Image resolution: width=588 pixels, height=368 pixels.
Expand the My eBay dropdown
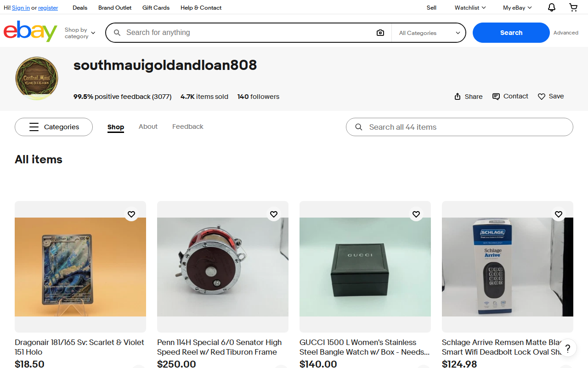pyautogui.click(x=517, y=7)
